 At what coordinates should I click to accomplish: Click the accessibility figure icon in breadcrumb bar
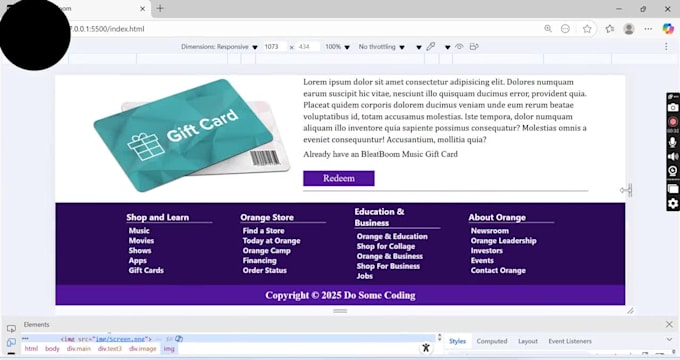426,348
